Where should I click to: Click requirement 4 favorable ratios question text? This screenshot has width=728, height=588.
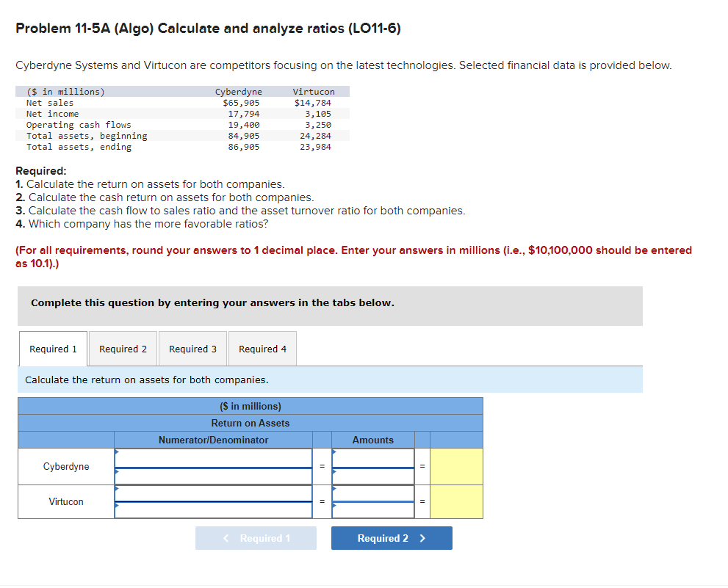[142, 224]
